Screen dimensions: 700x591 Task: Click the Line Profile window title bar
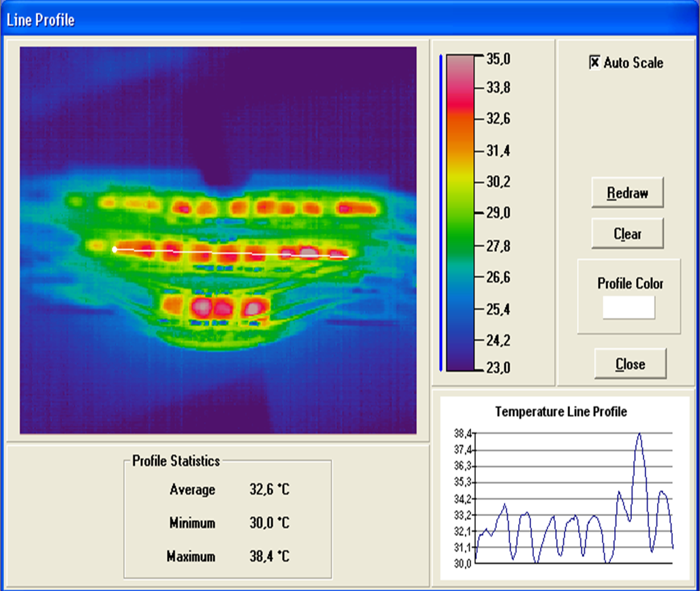[340, 20]
